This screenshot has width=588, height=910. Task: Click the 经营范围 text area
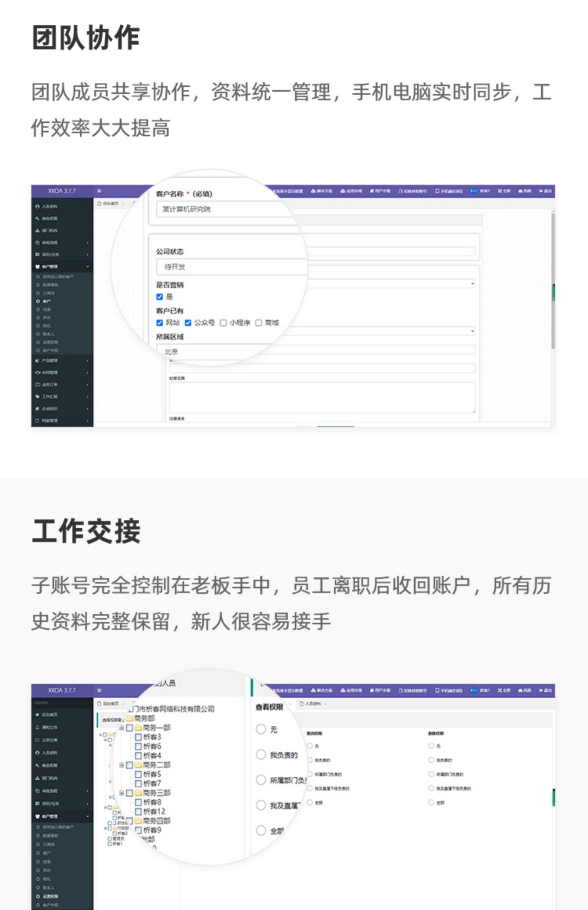click(322, 397)
